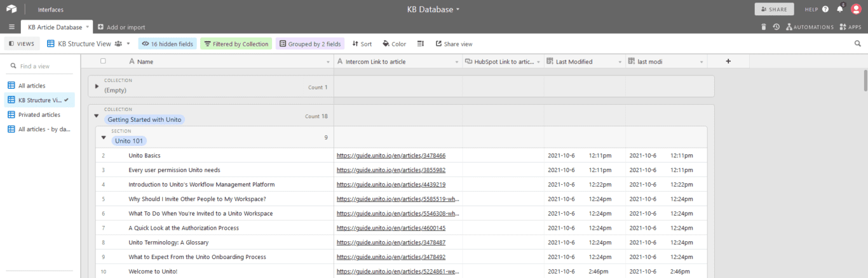
Task: Open link guide.unito.io articles/3855982
Action: point(391,170)
